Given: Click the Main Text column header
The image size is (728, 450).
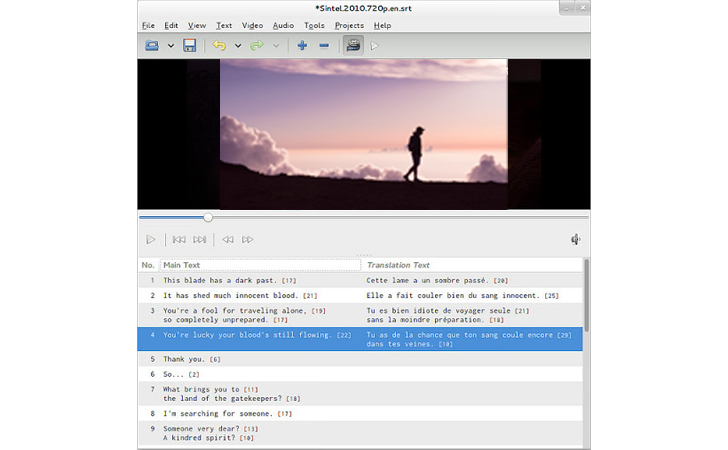Looking at the screenshot, I should pos(260,265).
